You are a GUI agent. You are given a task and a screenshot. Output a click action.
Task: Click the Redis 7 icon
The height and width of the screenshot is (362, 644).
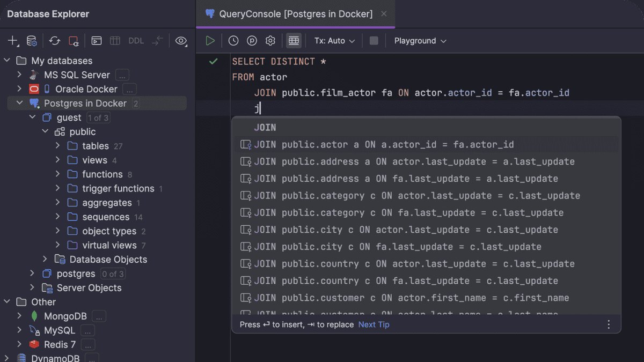[x=34, y=344]
